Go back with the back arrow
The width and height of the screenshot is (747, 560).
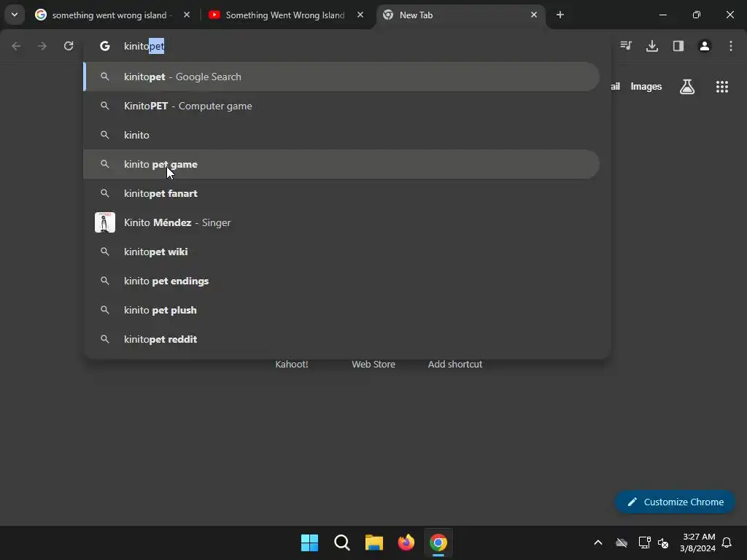(16, 46)
